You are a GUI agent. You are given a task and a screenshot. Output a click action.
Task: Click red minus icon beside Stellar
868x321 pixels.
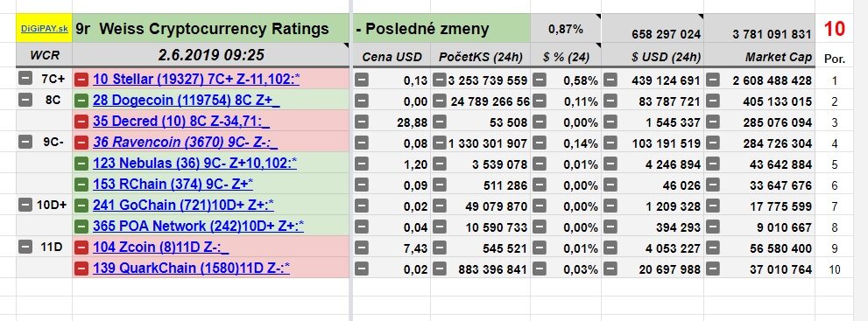[x=81, y=80]
